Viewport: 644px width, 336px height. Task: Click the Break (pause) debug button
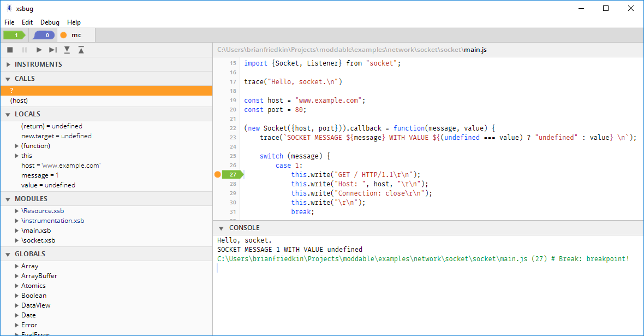[x=25, y=50]
